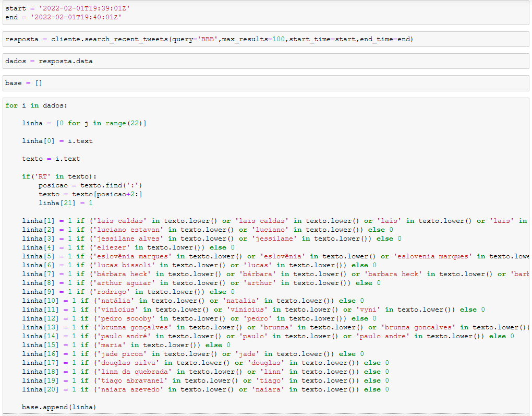Click the start timestamp string '2022-02-01T19:39:01Z'
532x416 pixels.
84,8
